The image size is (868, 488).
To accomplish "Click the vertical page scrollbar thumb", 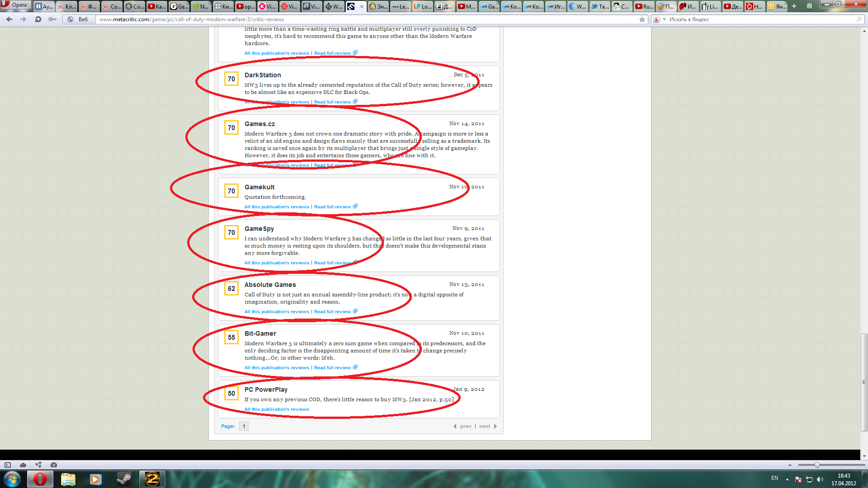I will point(864,382).
